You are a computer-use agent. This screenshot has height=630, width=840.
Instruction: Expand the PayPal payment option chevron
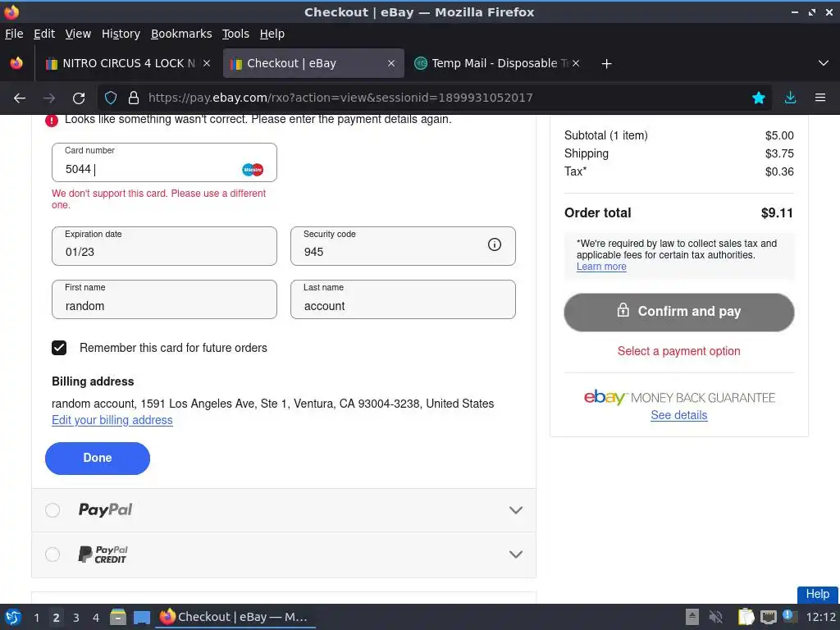click(515, 510)
